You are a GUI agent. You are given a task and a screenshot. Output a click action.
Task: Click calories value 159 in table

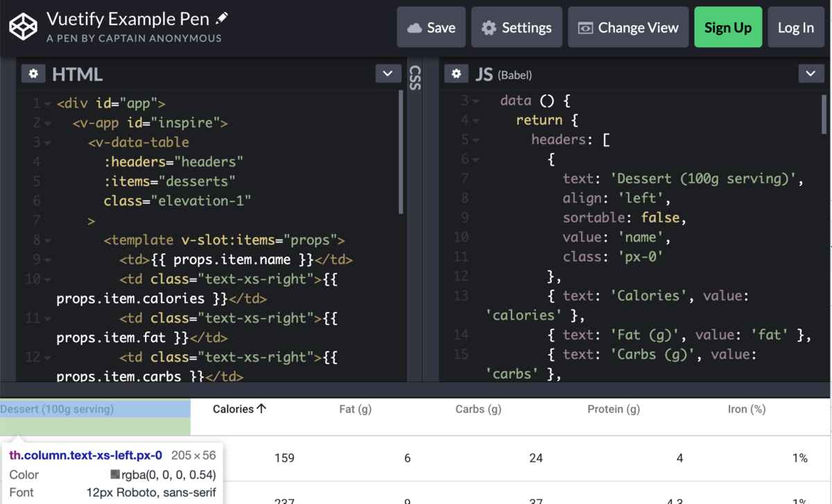tap(284, 458)
